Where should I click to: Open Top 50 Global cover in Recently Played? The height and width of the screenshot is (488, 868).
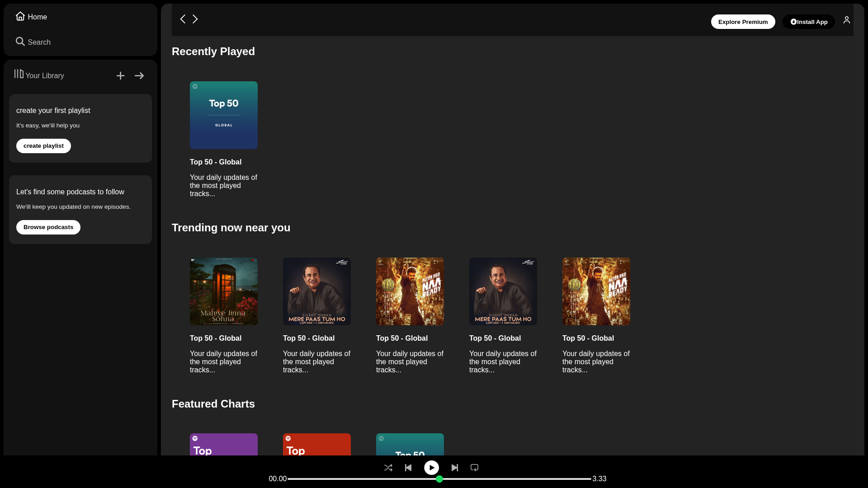pos(224,115)
